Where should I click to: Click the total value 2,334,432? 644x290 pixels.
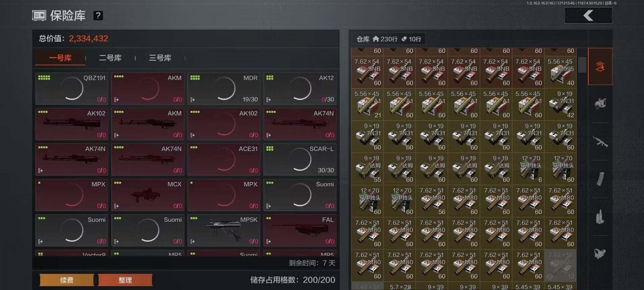tap(89, 39)
